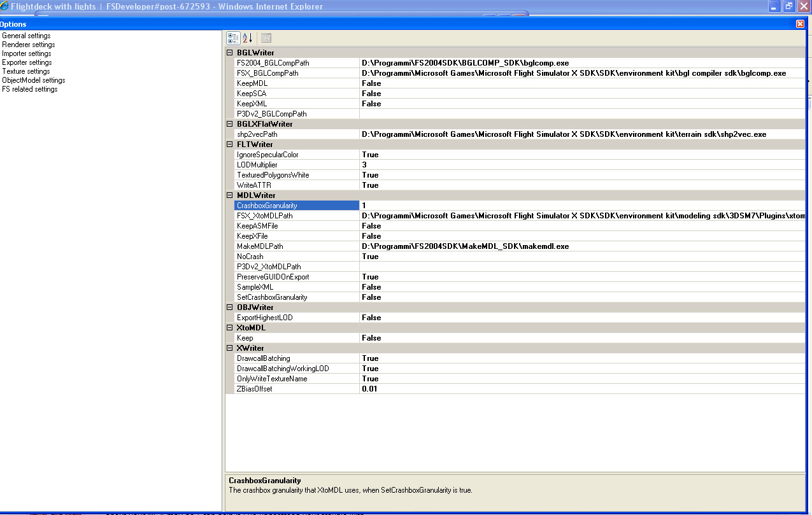Select Texture settings in the left list
This screenshot has width=812, height=515.
pyautogui.click(x=26, y=71)
